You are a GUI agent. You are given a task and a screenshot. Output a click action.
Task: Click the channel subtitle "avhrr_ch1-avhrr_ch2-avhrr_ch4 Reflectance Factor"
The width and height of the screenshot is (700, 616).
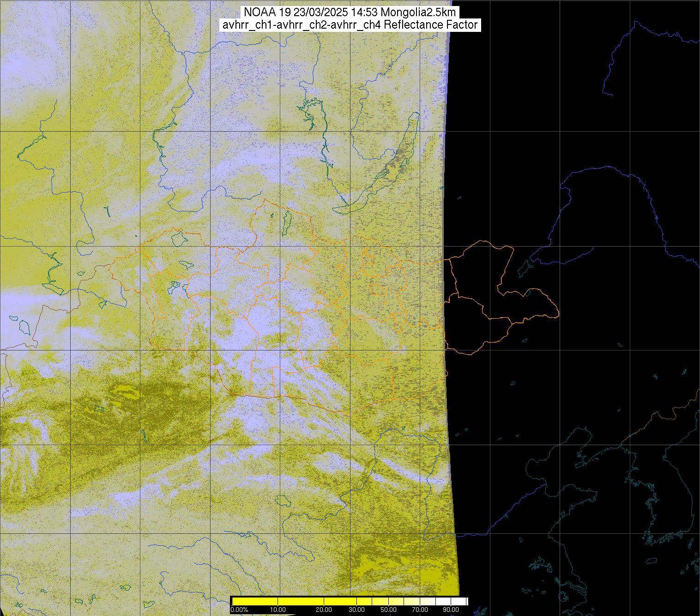tap(350, 25)
